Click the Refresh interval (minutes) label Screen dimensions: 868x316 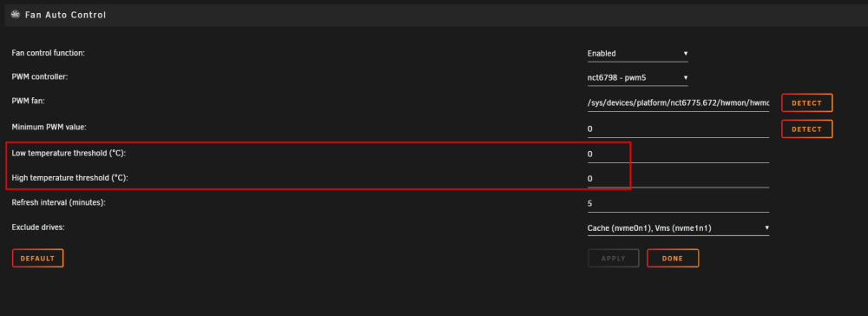pyautogui.click(x=59, y=202)
